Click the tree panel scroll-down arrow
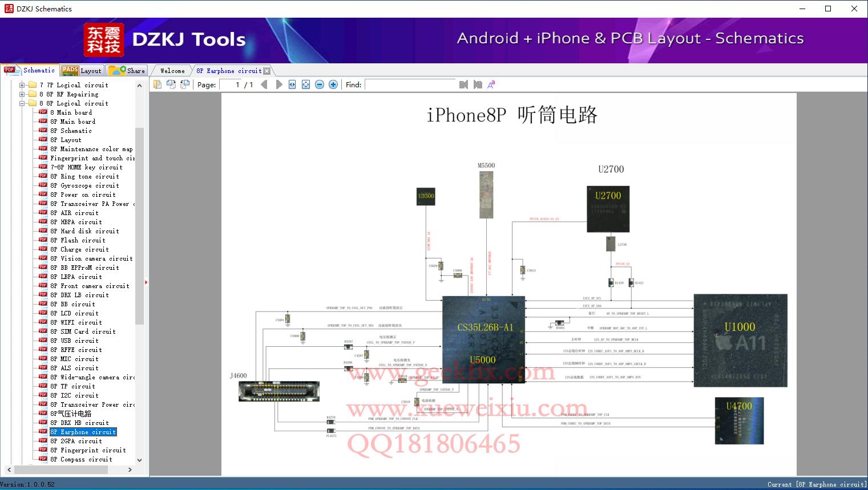 (x=139, y=460)
